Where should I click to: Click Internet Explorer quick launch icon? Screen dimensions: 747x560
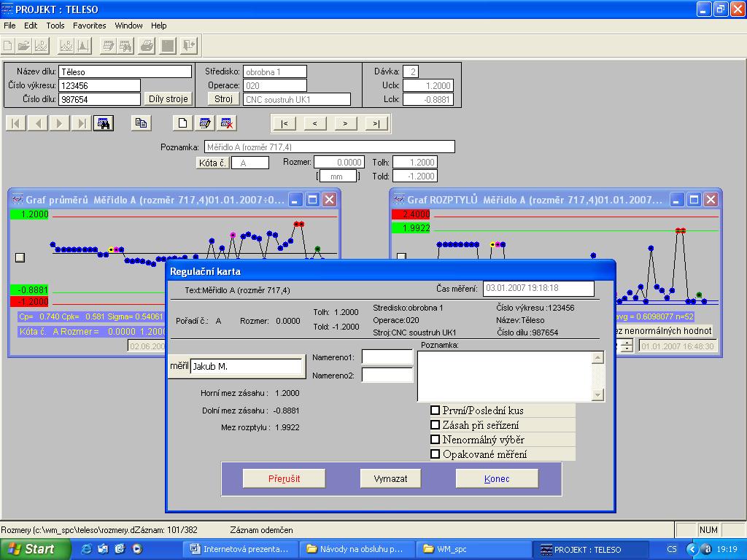coord(87,549)
